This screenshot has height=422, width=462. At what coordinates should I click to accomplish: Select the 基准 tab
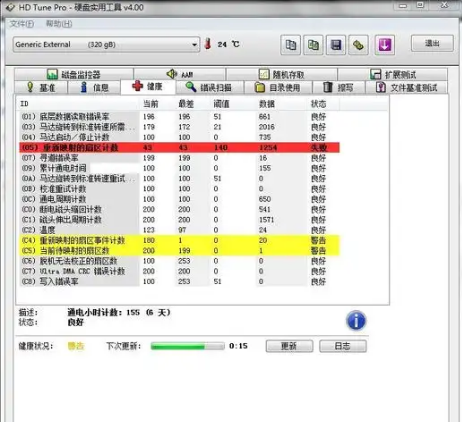(41, 87)
